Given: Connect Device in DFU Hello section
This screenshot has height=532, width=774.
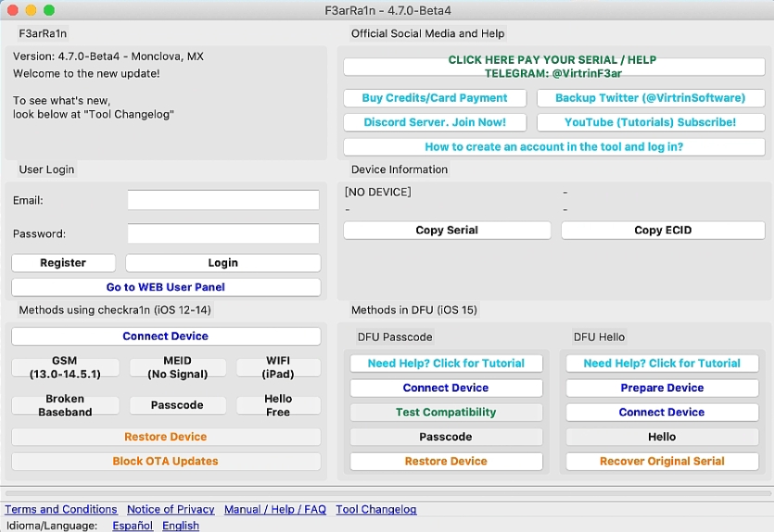Looking at the screenshot, I should click(662, 412).
